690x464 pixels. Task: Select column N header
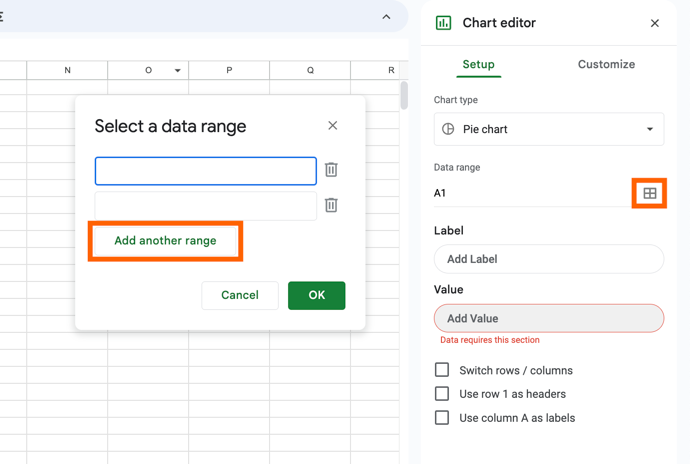click(67, 70)
